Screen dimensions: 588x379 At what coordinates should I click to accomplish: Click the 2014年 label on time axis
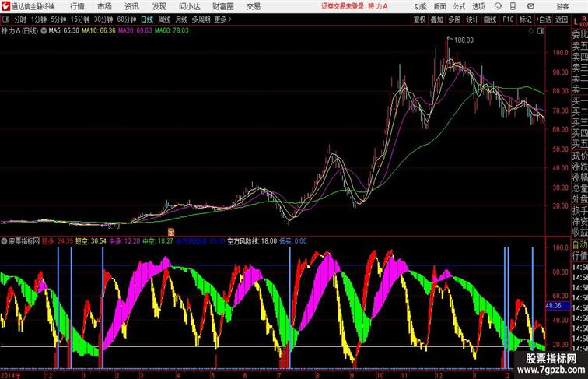[x=11, y=375]
